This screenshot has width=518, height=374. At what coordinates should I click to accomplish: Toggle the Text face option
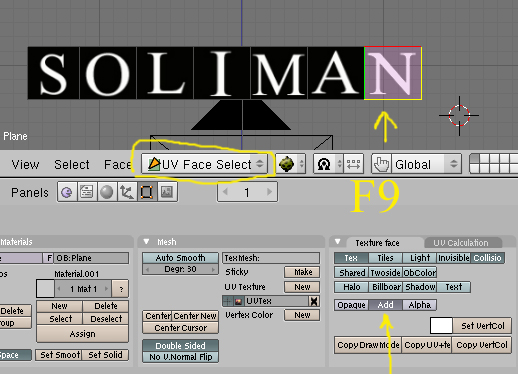click(453, 287)
